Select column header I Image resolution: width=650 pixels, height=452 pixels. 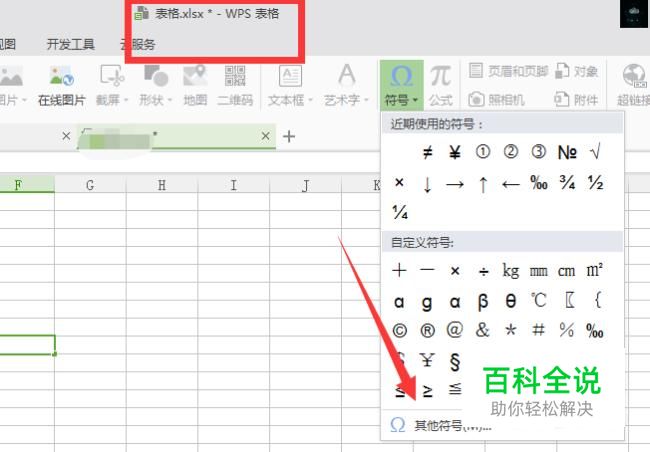click(x=233, y=185)
